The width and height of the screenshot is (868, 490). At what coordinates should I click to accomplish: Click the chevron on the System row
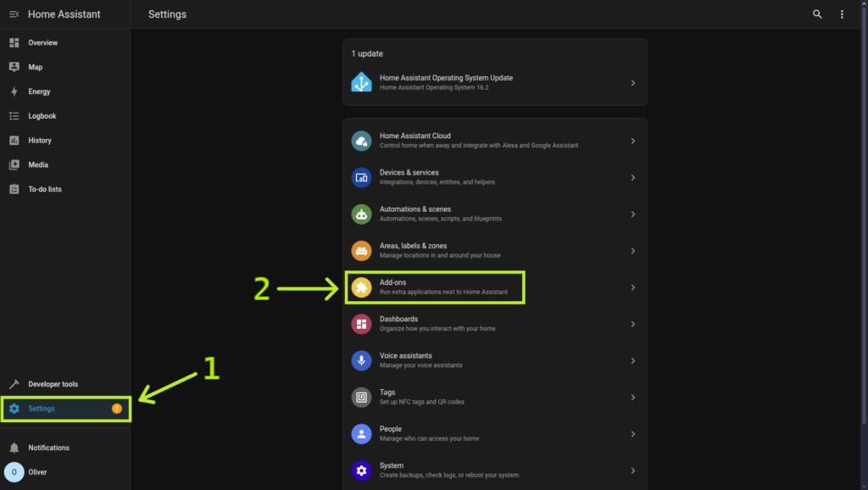click(632, 470)
